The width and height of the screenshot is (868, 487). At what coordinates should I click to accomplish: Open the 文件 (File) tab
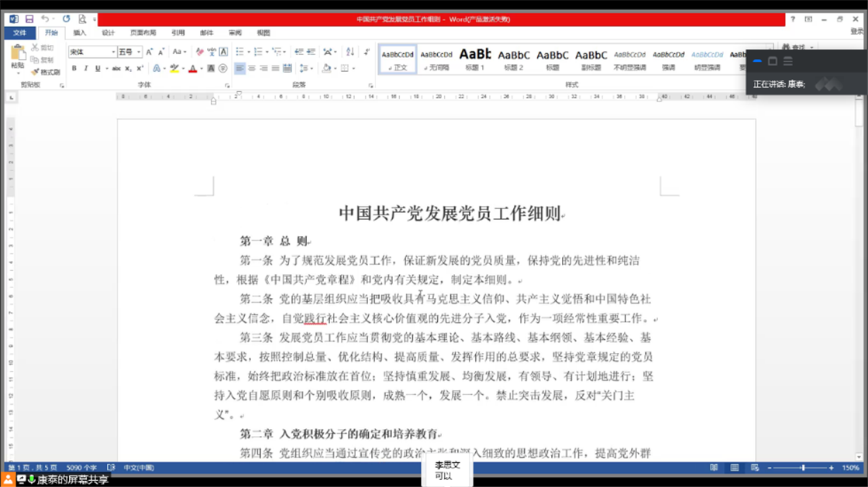[x=20, y=33]
